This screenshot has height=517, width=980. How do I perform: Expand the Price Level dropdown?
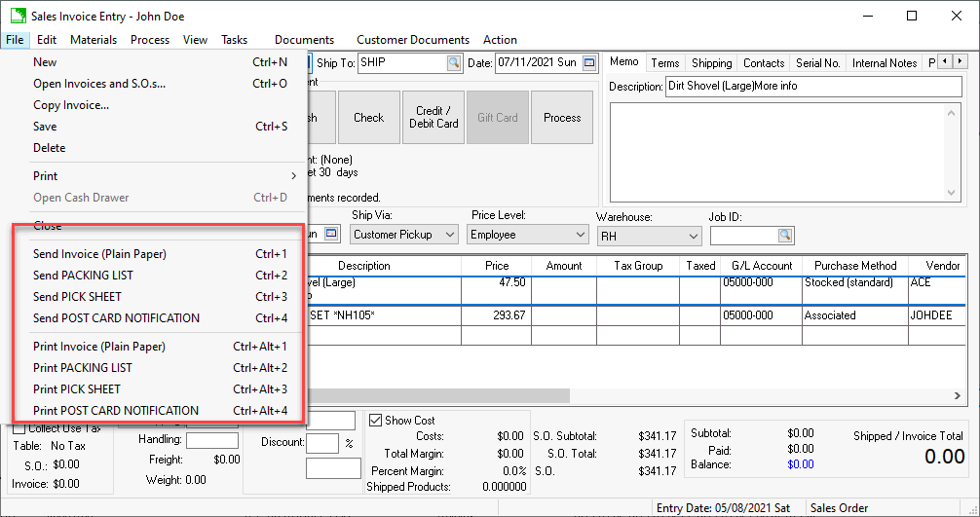(x=580, y=235)
